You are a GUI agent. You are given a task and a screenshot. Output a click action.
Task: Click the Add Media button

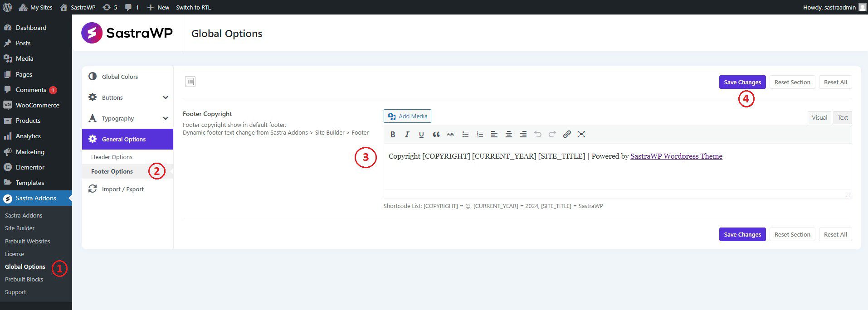click(407, 116)
